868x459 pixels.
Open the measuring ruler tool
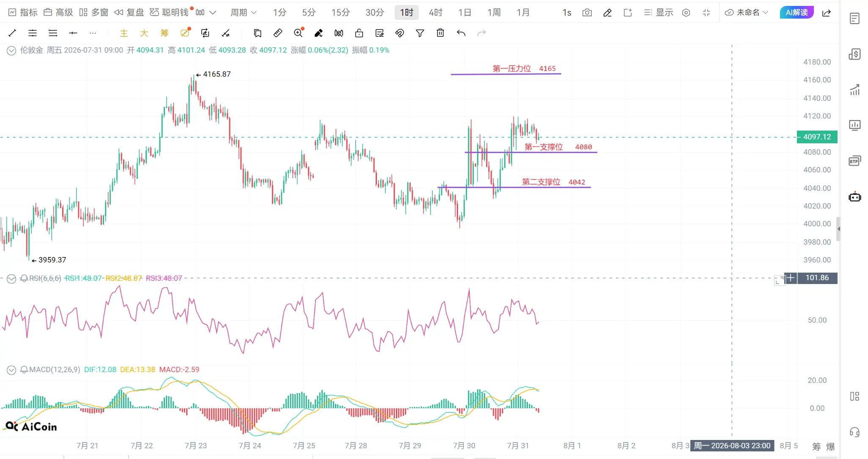278,33
